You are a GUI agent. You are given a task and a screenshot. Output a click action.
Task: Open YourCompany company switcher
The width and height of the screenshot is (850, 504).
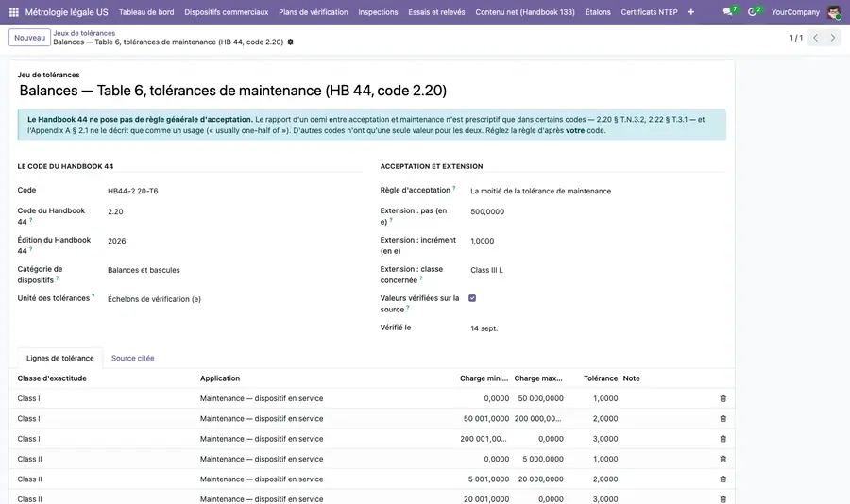[x=795, y=12]
